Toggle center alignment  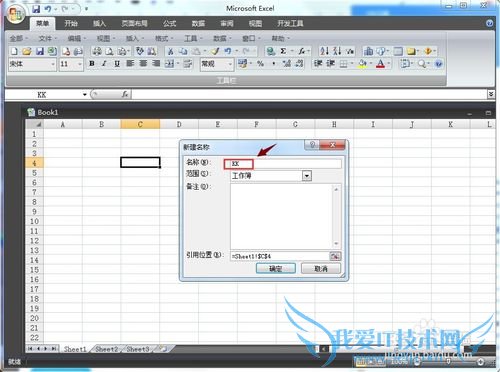click(143, 64)
